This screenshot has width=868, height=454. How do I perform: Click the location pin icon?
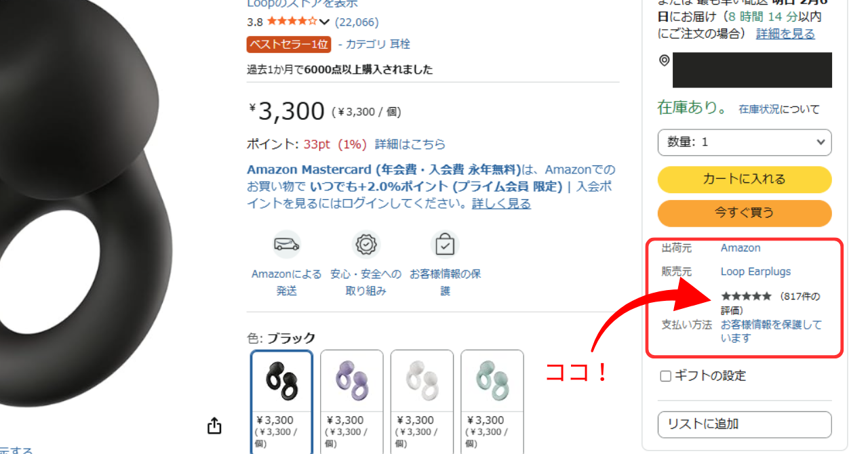click(665, 61)
